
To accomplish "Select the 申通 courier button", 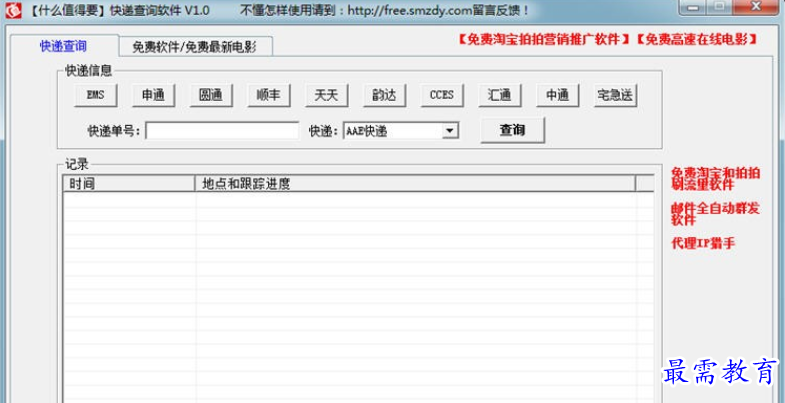I will [x=153, y=95].
